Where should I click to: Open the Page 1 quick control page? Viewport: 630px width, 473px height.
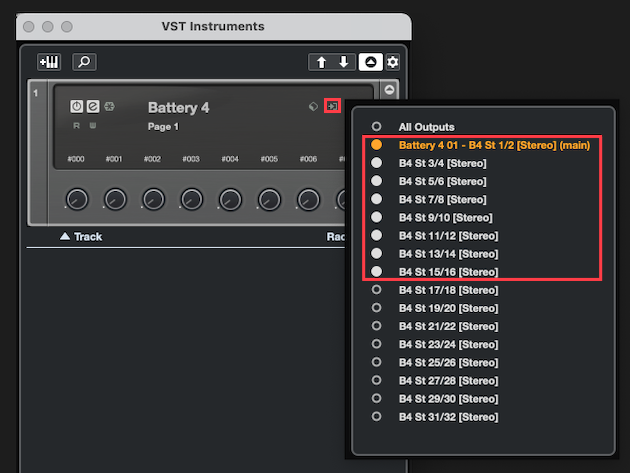[163, 127]
